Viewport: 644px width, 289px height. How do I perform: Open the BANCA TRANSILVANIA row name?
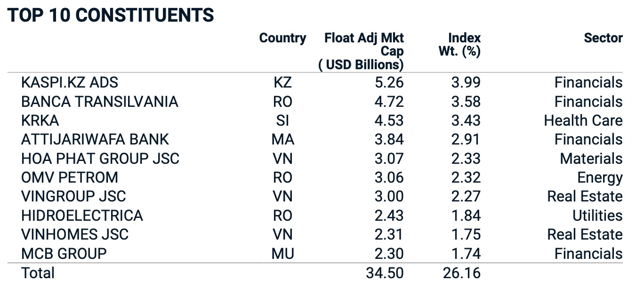[100, 102]
